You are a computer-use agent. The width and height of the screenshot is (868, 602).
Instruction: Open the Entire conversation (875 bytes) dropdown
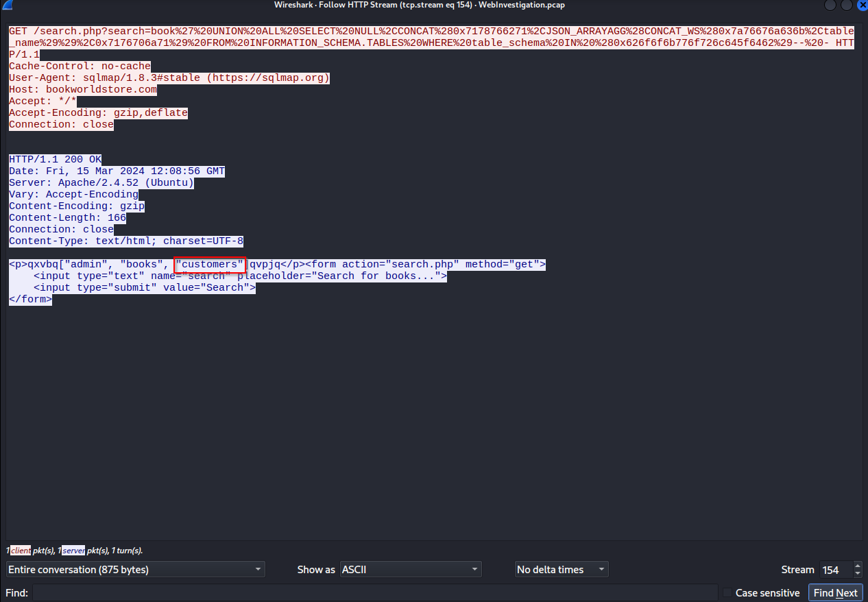[x=135, y=570]
